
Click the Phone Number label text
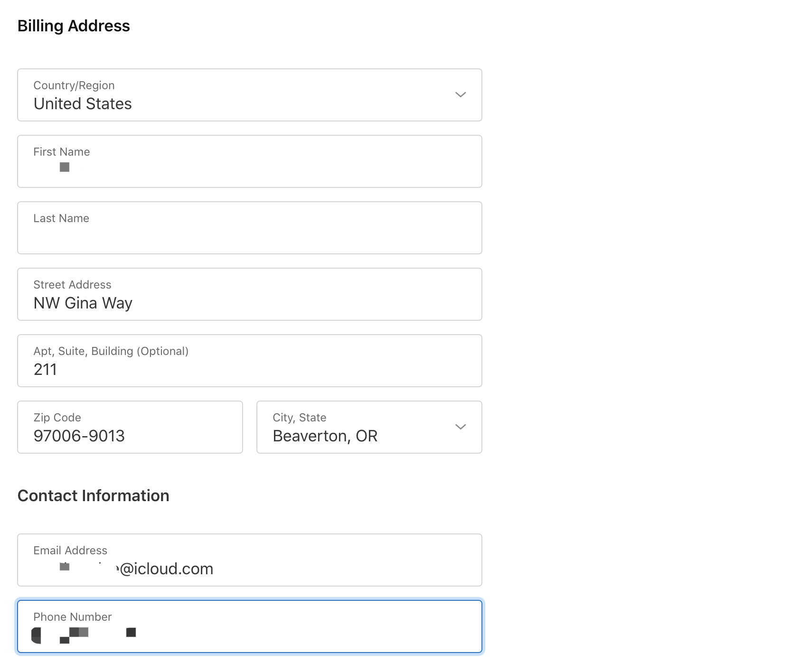(72, 617)
